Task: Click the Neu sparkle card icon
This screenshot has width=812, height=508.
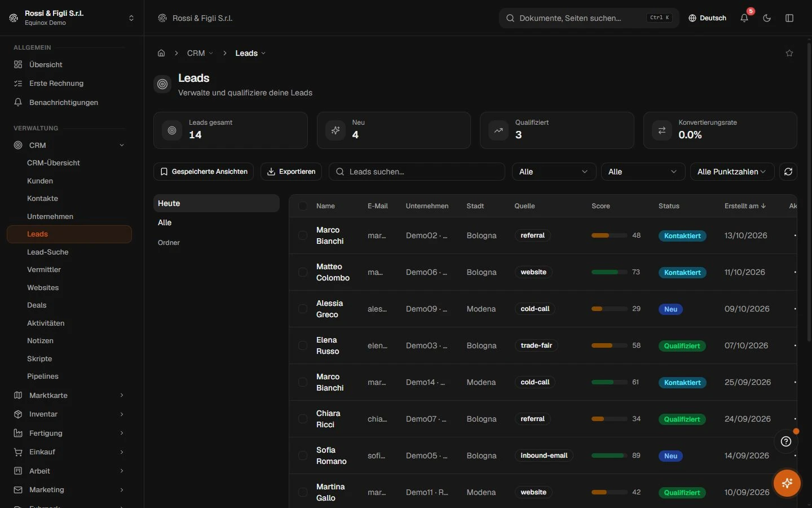Action: 336,130
